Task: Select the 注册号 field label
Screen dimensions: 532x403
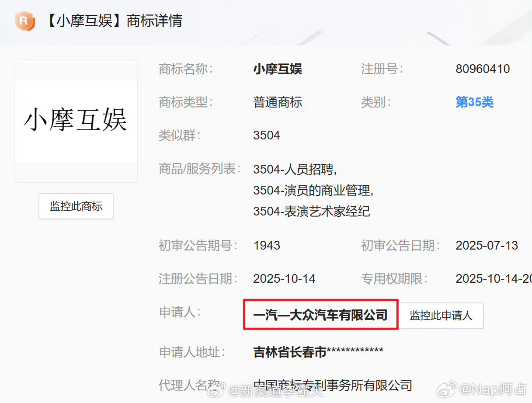Action: click(x=382, y=69)
